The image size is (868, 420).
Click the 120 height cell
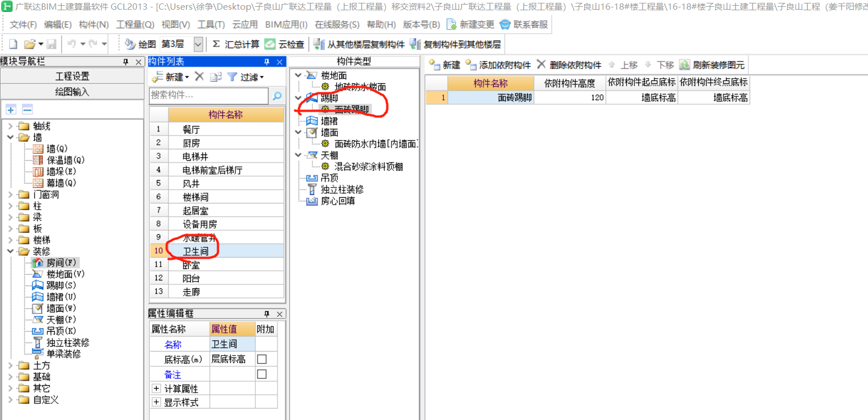click(570, 97)
